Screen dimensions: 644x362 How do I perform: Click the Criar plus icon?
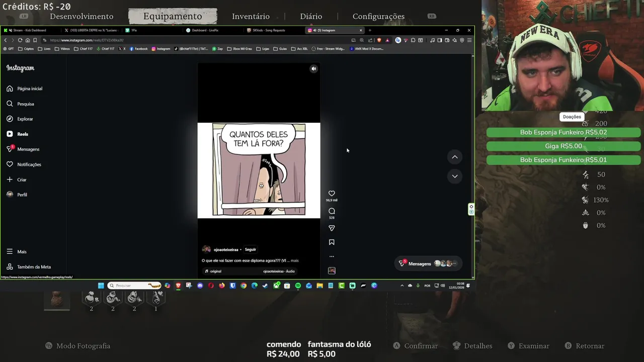point(10,179)
